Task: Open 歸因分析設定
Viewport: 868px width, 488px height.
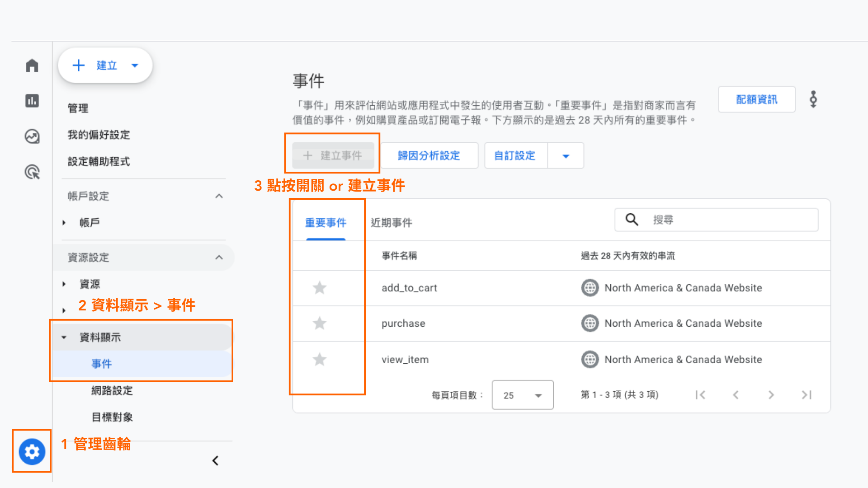Action: tap(429, 155)
